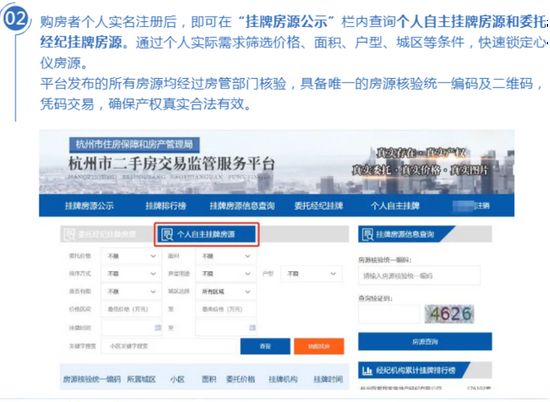
Task: Open the 排序方式 dropdown
Action: coord(131,274)
